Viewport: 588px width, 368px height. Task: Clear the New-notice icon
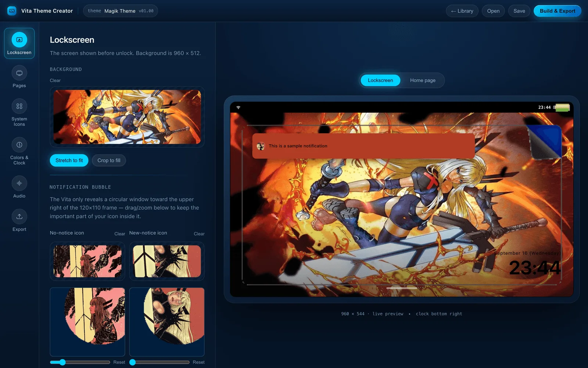[x=199, y=234]
